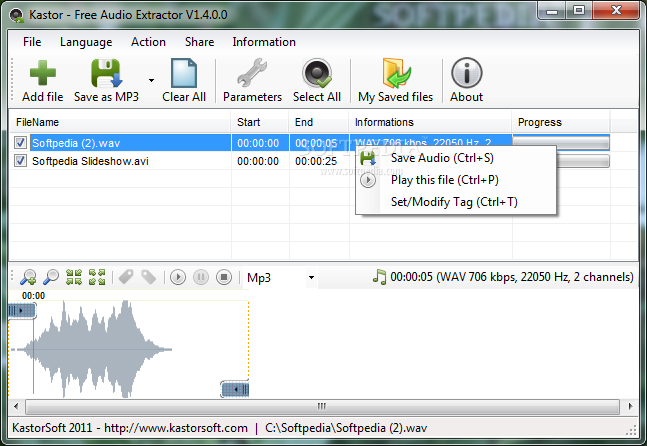Open Parameters wrench icon

tap(252, 73)
